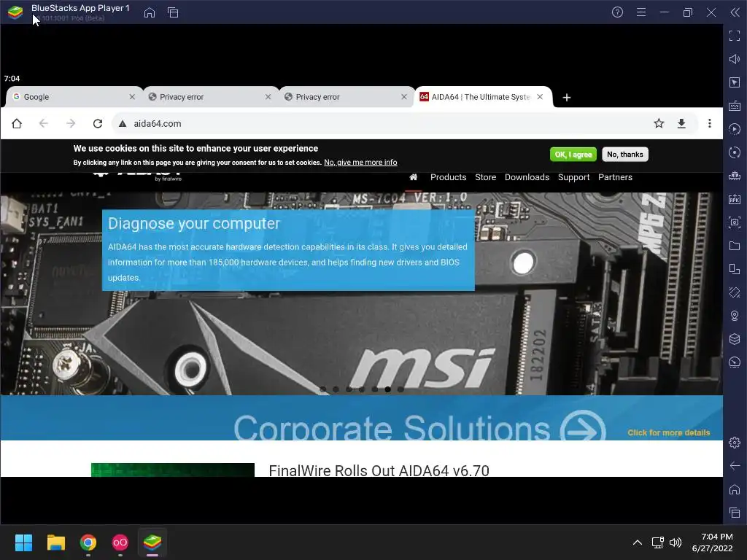Click the BlueStacks rotate screen icon

pyautogui.click(x=734, y=269)
